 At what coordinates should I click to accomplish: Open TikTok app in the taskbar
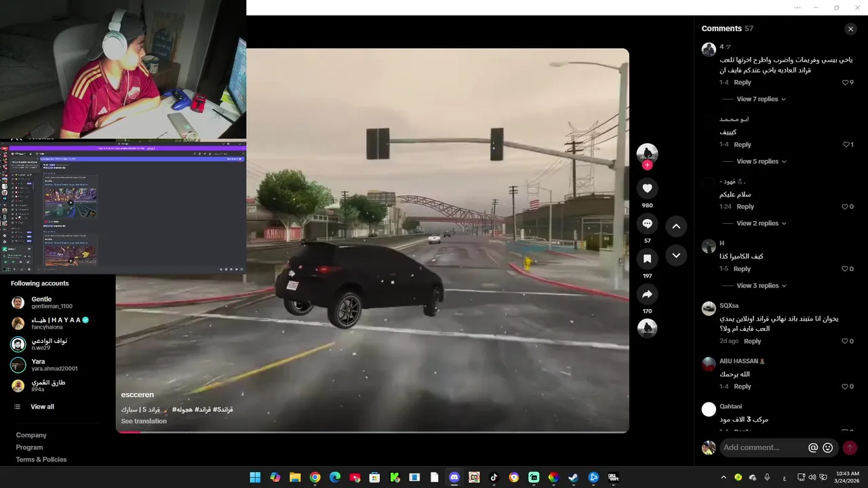pos(494,477)
